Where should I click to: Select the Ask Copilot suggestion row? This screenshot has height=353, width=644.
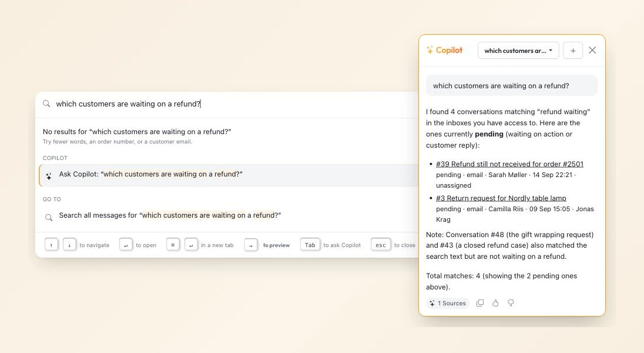tap(229, 175)
